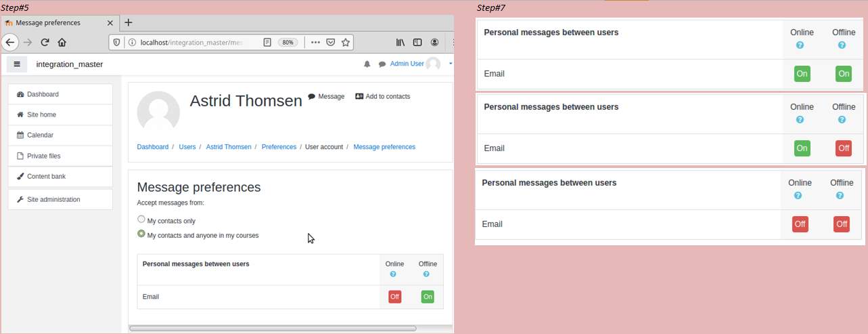
Task: Click Online help icon in the Step#7 both-On panel
Action: pyautogui.click(x=800, y=45)
